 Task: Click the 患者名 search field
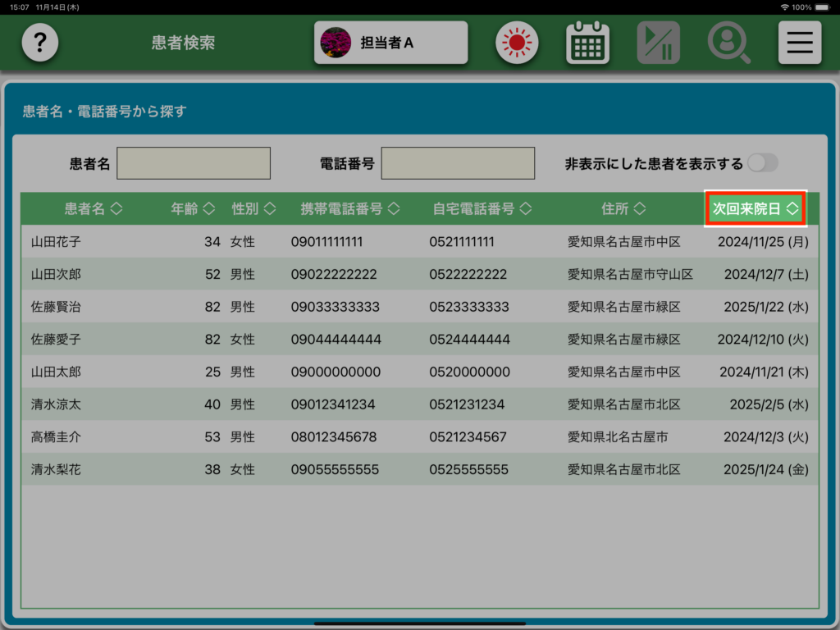(x=194, y=163)
